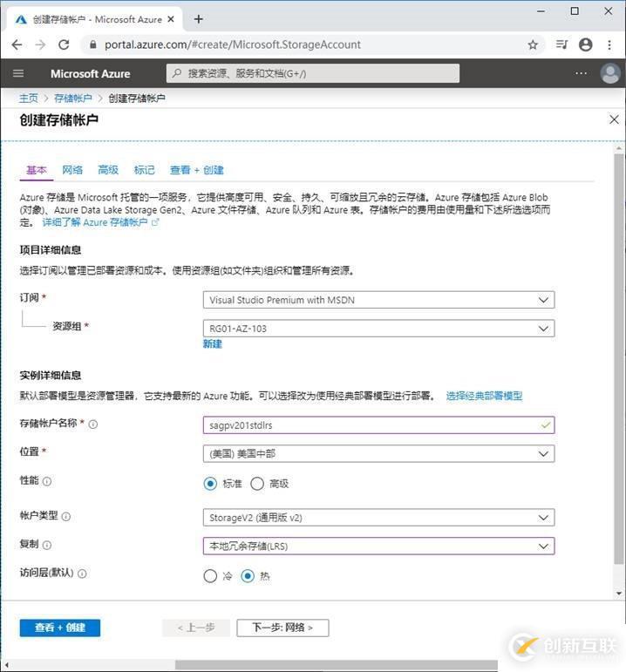Open the Chrome three-dot menu
626x672 pixels.
click(609, 44)
